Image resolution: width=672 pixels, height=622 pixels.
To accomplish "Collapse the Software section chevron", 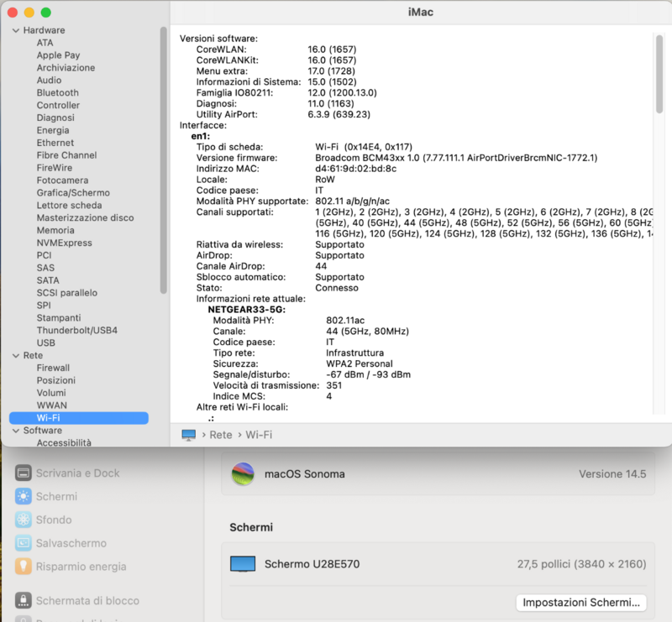I will (x=14, y=431).
